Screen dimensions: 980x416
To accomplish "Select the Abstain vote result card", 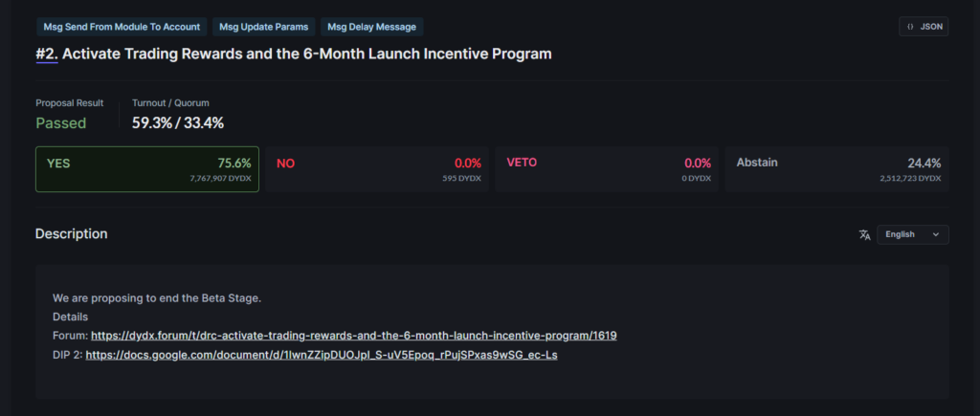I will tap(836, 169).
